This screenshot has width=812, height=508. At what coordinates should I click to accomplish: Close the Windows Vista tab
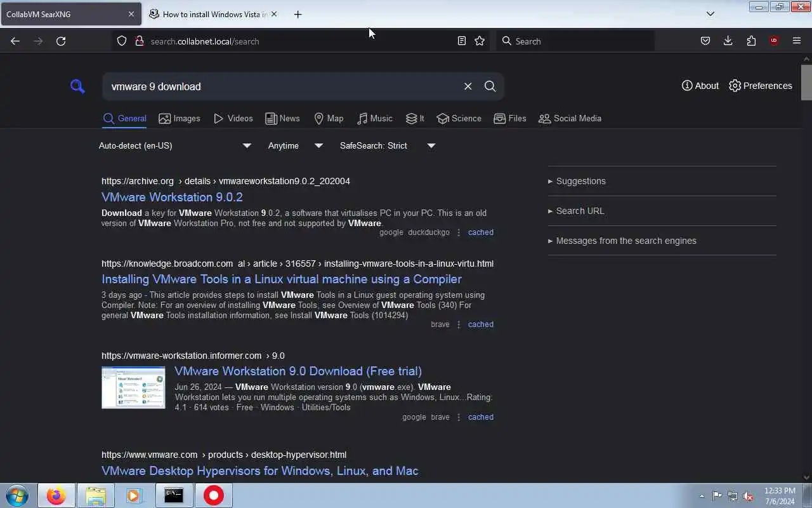pyautogui.click(x=273, y=14)
